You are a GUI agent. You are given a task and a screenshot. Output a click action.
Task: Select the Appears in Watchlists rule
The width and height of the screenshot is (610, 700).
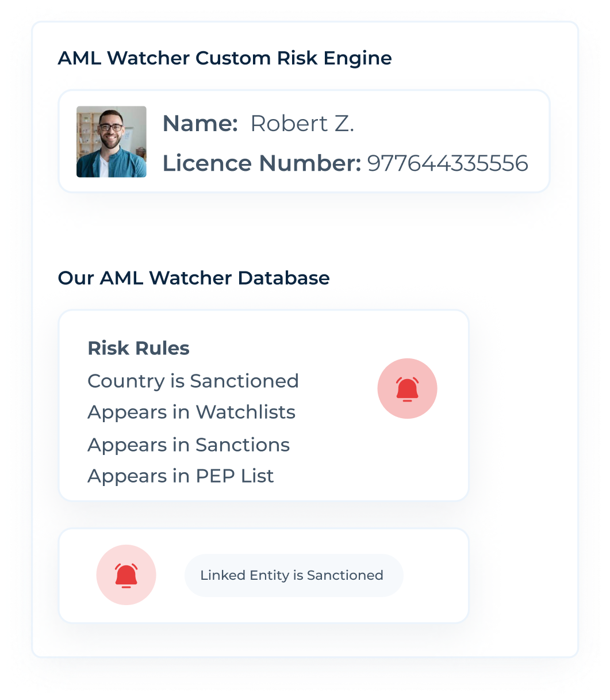click(x=191, y=412)
